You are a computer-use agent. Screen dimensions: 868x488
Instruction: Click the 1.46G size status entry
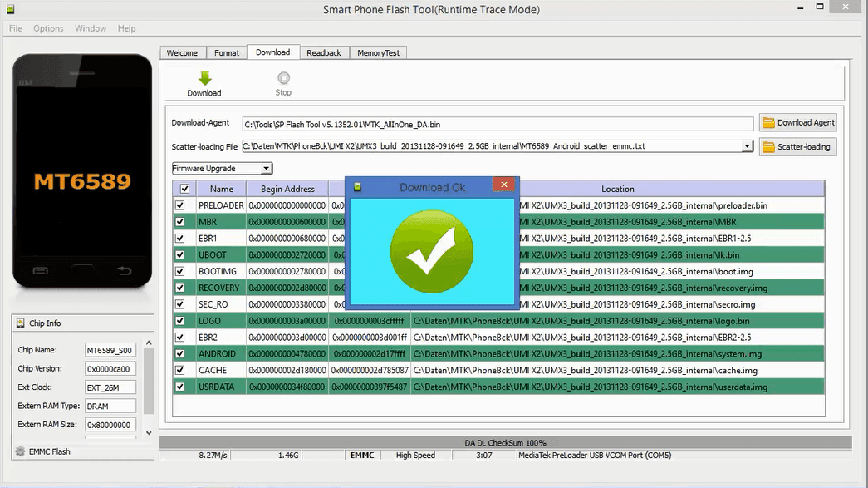pos(288,456)
